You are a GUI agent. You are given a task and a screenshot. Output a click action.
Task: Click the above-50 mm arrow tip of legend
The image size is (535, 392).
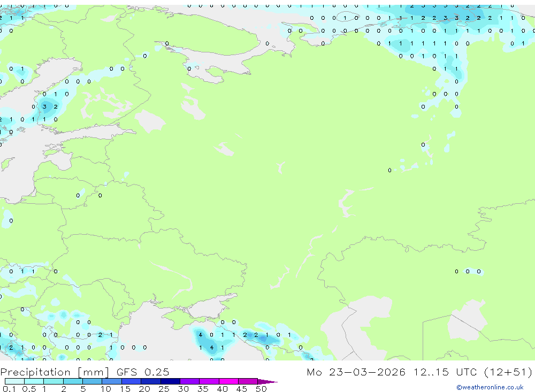coord(267,382)
